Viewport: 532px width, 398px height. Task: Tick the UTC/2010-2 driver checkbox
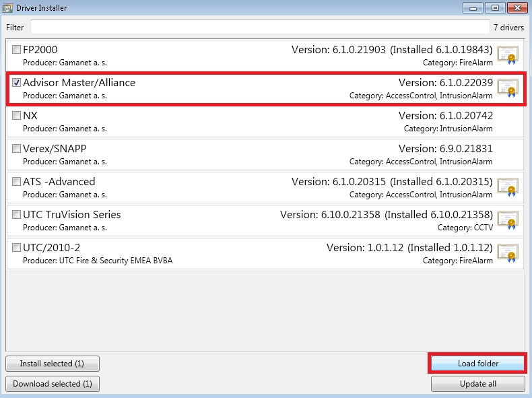(16, 247)
